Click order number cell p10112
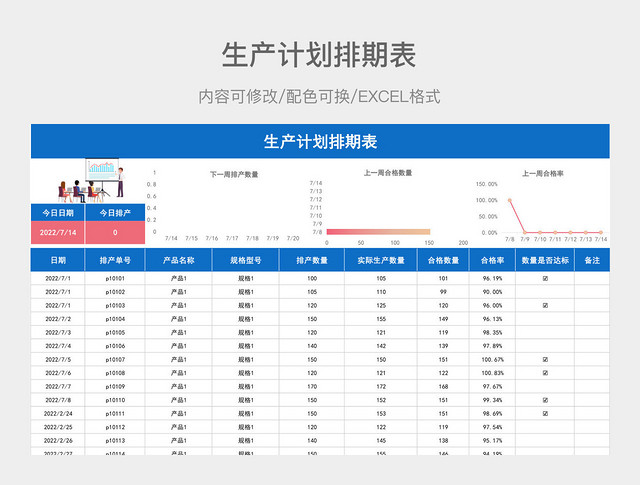The image size is (640, 485). (115, 427)
